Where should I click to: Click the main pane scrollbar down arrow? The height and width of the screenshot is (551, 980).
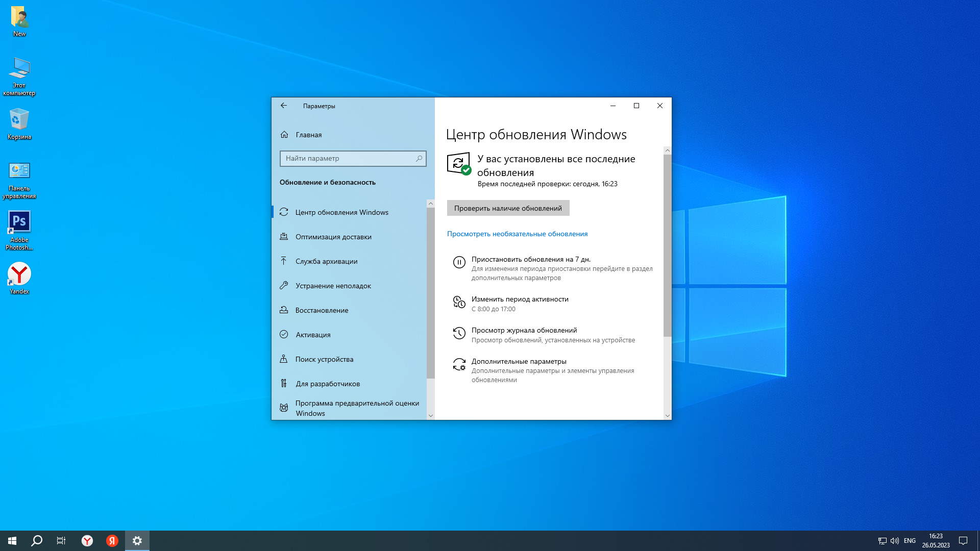coord(667,416)
